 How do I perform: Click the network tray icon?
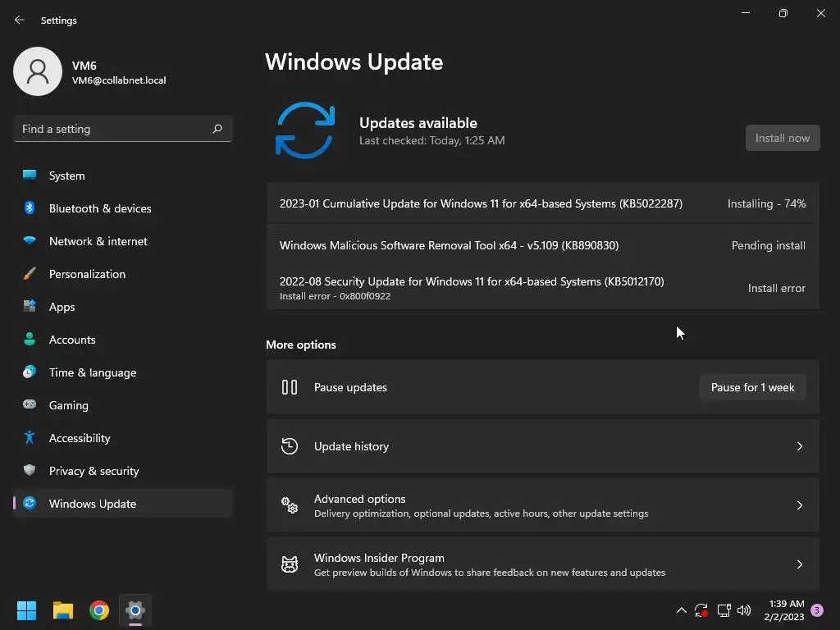[x=724, y=610]
